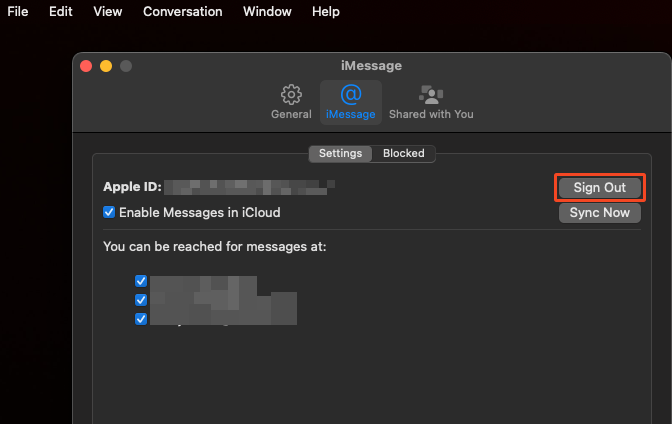Open the Window menu
This screenshot has width=672, height=424.
click(267, 12)
